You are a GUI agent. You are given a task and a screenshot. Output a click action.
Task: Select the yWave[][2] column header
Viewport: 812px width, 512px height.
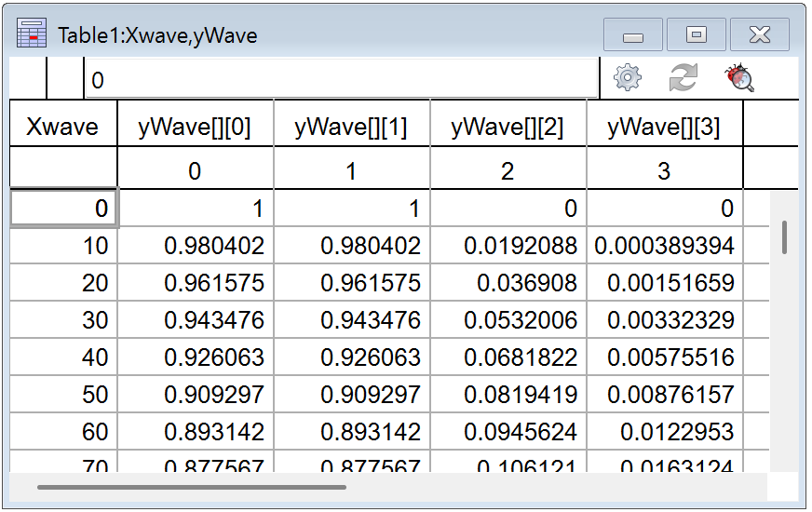point(507,128)
